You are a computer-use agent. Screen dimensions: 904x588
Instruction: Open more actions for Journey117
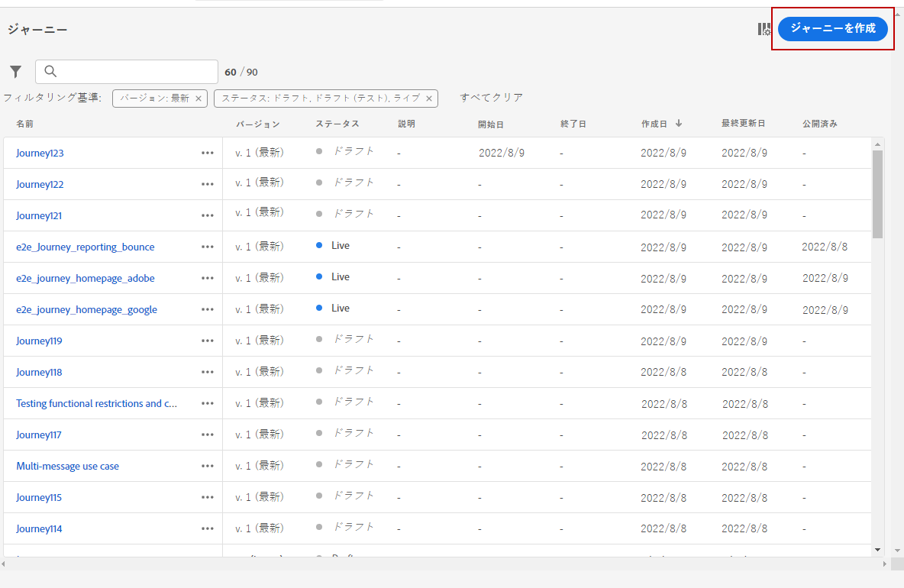coord(208,435)
